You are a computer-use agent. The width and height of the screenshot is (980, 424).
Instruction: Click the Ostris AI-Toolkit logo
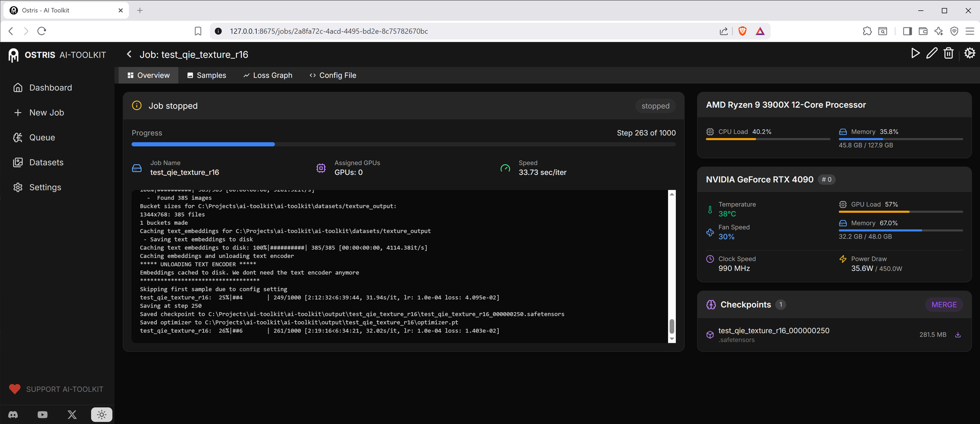57,55
